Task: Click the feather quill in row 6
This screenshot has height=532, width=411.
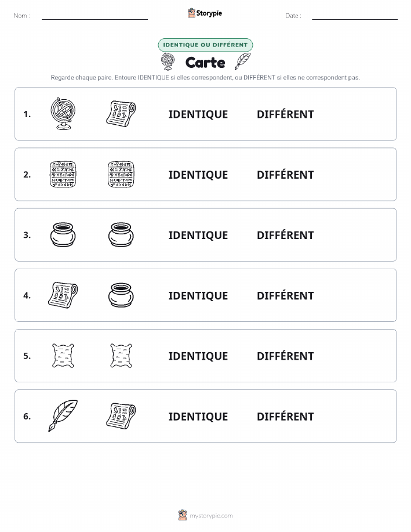Action: 63,416
